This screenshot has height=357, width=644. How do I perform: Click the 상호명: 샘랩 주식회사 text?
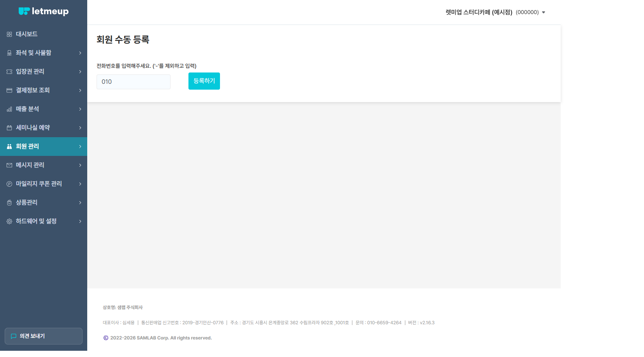click(123, 308)
